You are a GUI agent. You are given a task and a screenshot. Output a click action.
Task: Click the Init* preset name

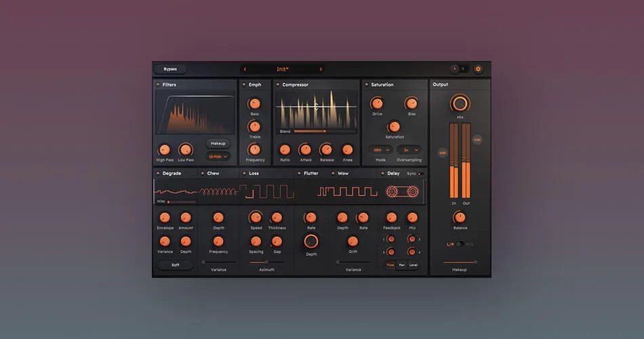283,69
